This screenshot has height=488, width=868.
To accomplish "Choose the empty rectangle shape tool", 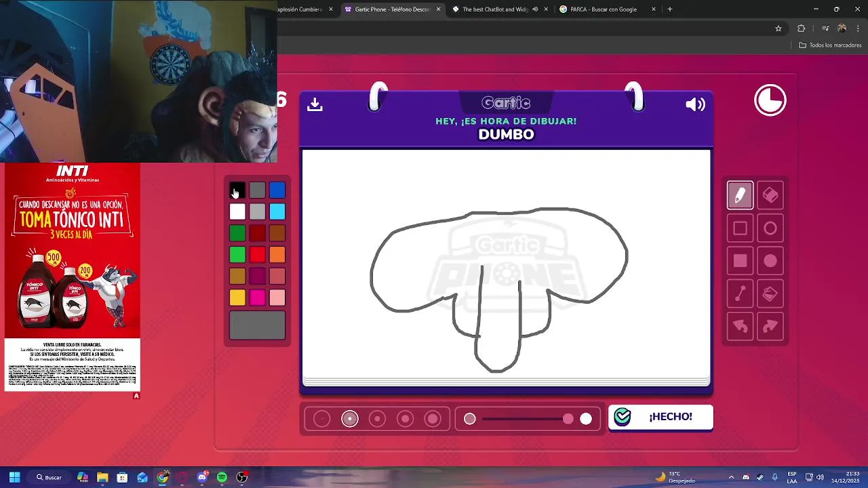I will tap(740, 228).
